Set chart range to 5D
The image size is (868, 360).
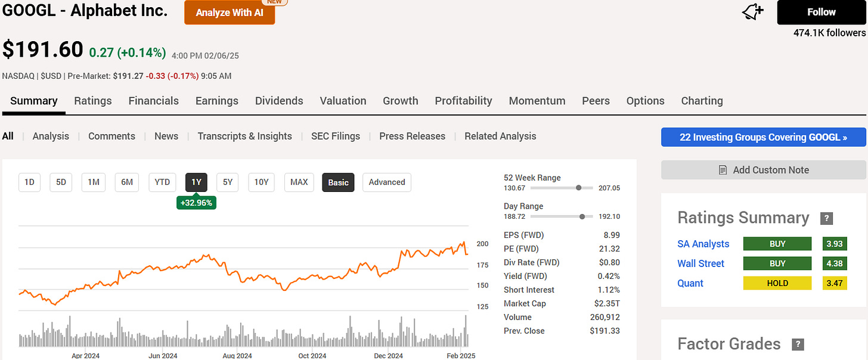tap(61, 182)
